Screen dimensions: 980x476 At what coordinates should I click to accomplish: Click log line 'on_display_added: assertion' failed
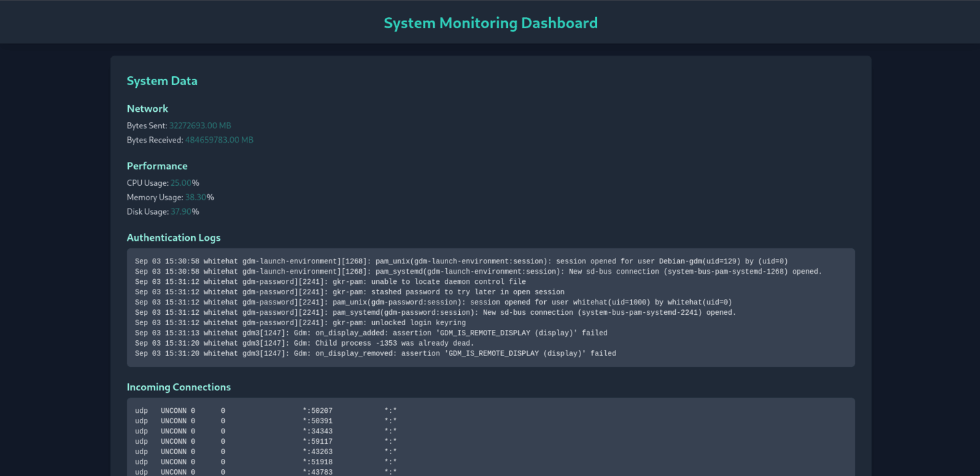tap(371, 333)
